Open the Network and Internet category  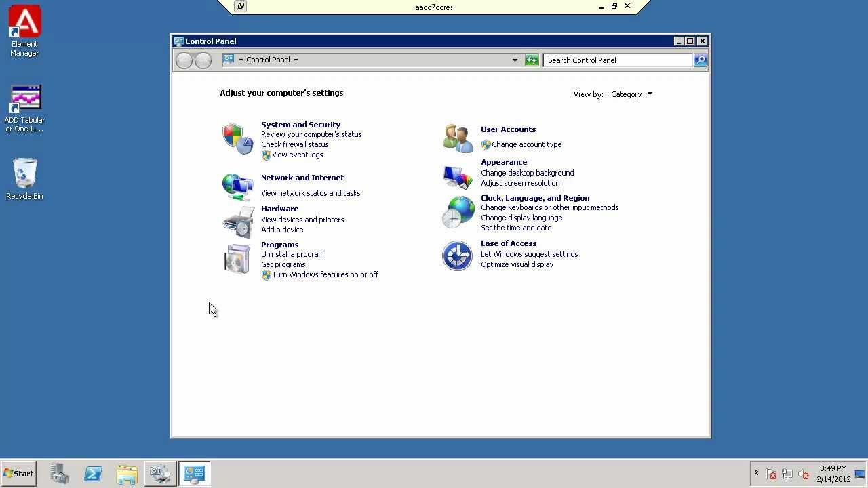pyautogui.click(x=302, y=178)
